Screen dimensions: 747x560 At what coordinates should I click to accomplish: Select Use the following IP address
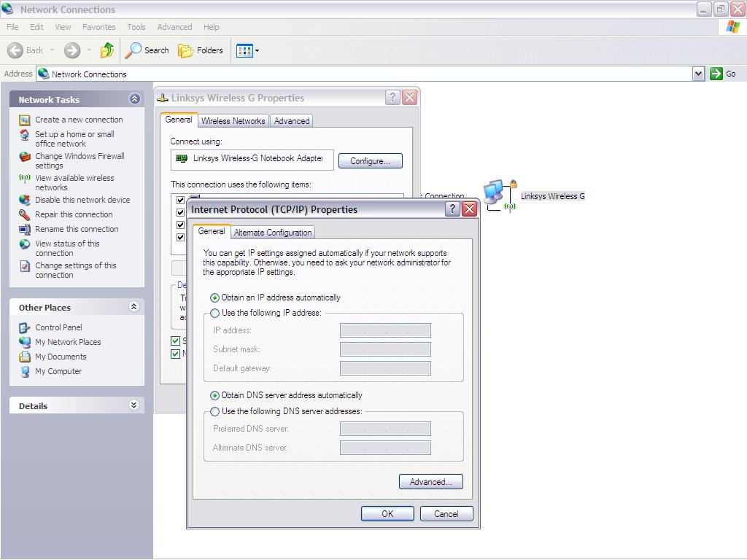(215, 314)
